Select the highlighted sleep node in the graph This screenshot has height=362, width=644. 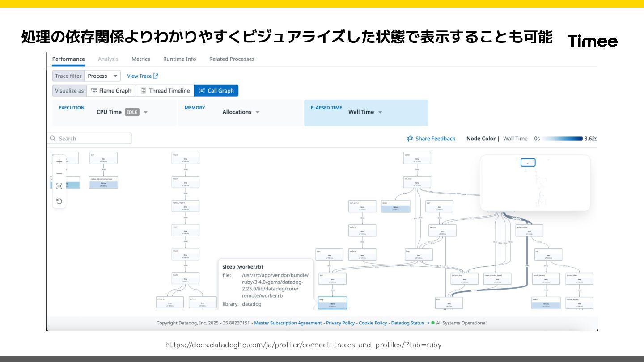point(332,303)
